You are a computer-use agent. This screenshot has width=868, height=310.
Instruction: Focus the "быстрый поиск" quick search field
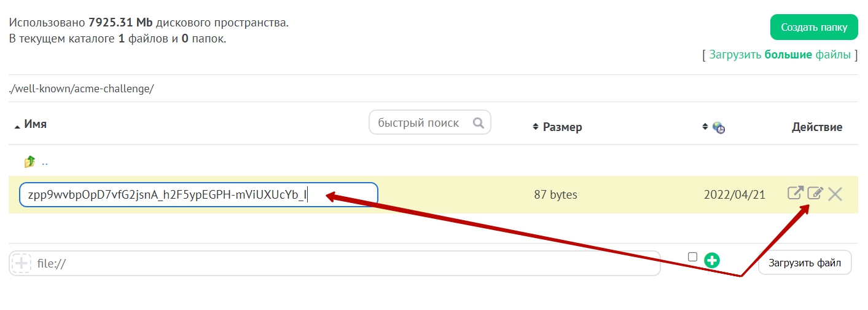coord(421,123)
